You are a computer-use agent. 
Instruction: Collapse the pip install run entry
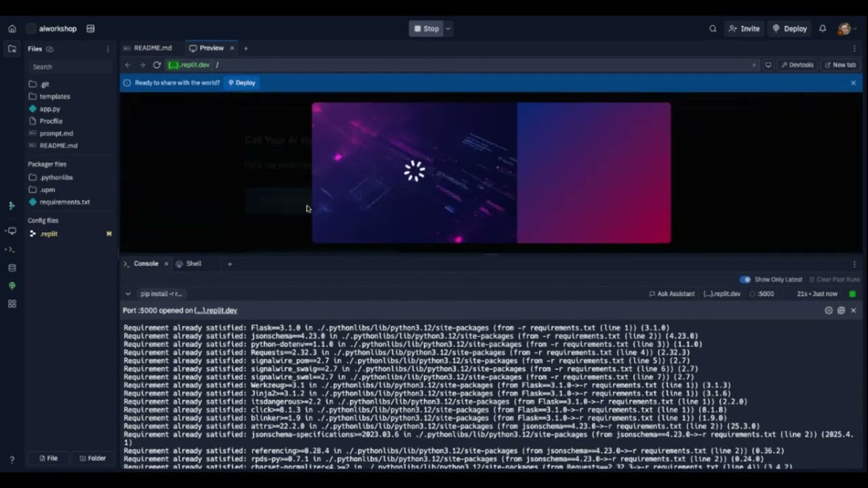(x=127, y=294)
